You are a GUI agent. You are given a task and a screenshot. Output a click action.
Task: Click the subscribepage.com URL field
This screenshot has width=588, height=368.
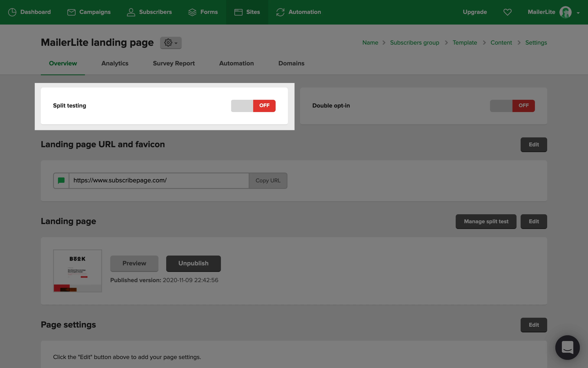click(x=159, y=181)
